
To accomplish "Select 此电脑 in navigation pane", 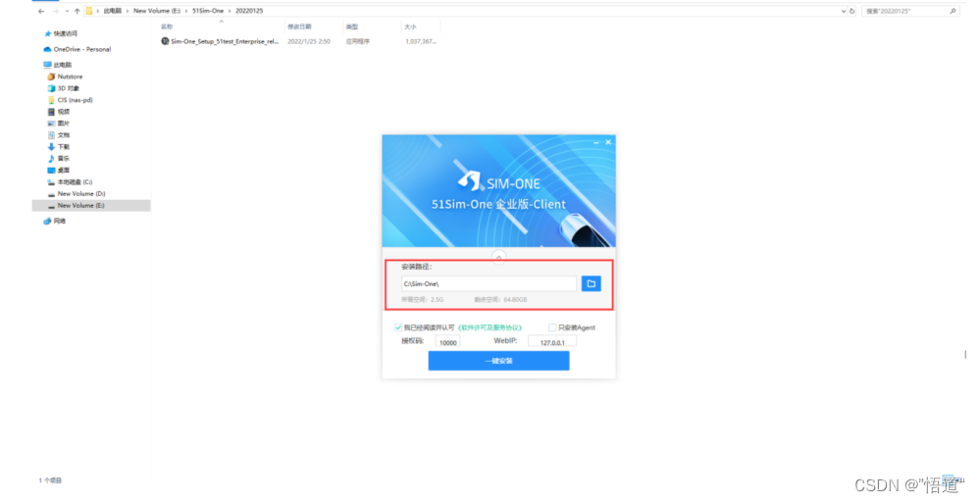I will [63, 65].
